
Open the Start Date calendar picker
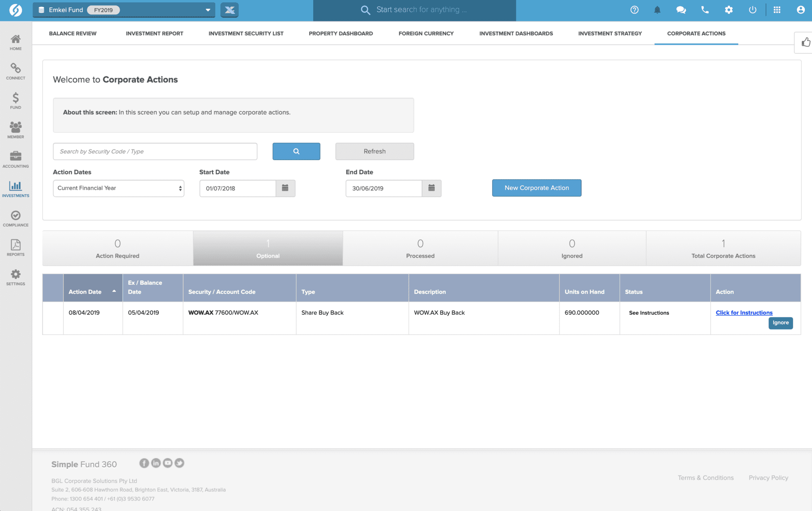(x=285, y=188)
